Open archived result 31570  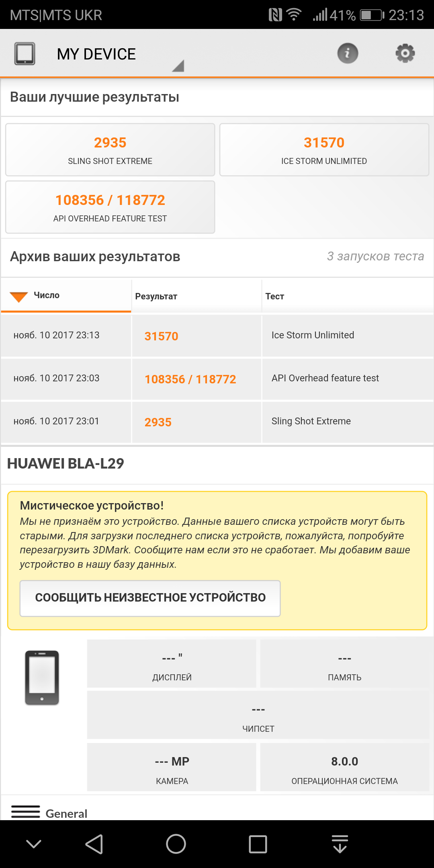161,336
